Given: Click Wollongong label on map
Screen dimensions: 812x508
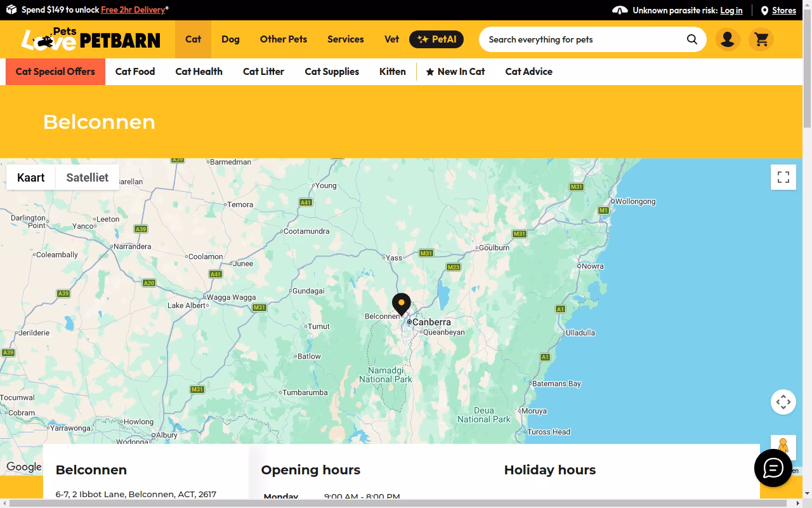Looking at the screenshot, I should click(636, 201).
